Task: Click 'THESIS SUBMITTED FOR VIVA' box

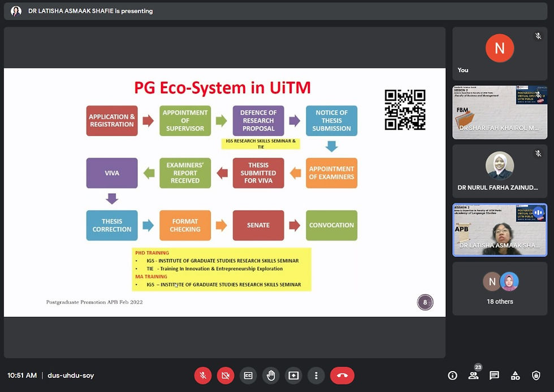Action: [x=258, y=173]
